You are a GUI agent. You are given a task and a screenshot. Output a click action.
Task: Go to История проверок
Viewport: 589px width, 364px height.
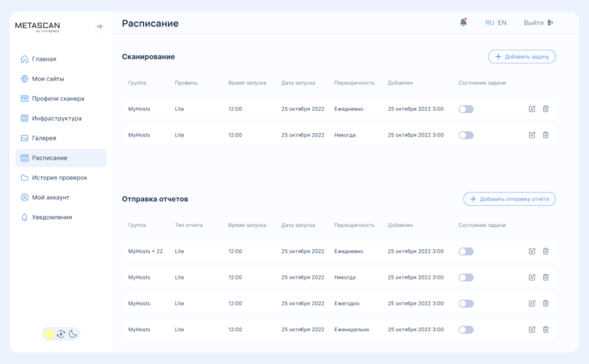click(x=61, y=177)
